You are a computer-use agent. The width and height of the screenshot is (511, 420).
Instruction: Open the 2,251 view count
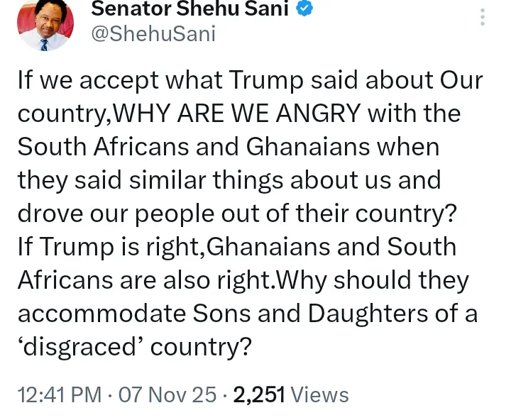(258, 394)
